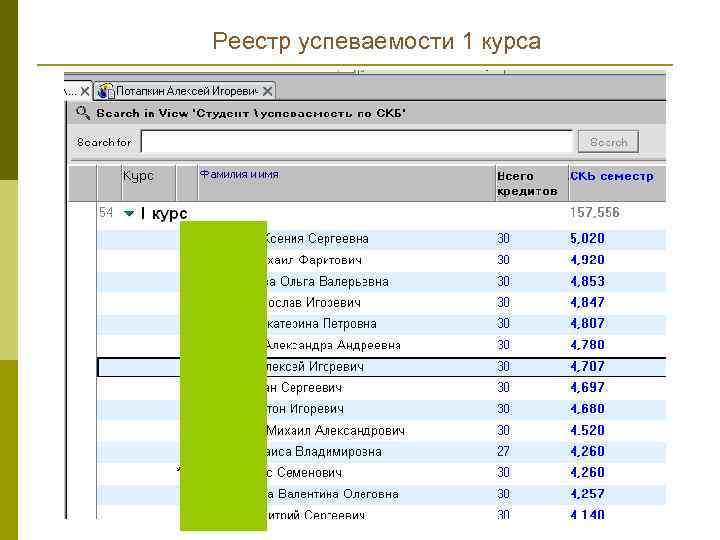Image resolution: width=720 pixels, height=540 pixels.
Task: Click the score 4,807
Action: click(x=587, y=324)
